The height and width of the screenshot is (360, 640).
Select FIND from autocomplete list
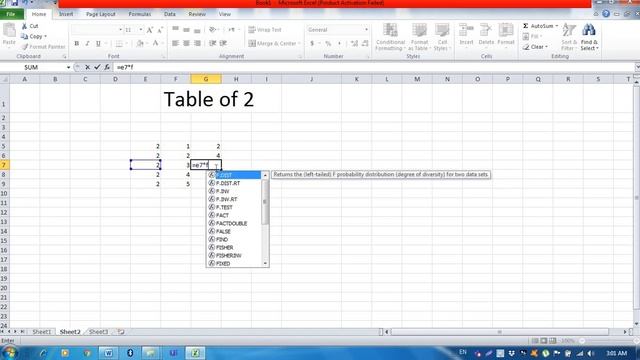point(234,239)
